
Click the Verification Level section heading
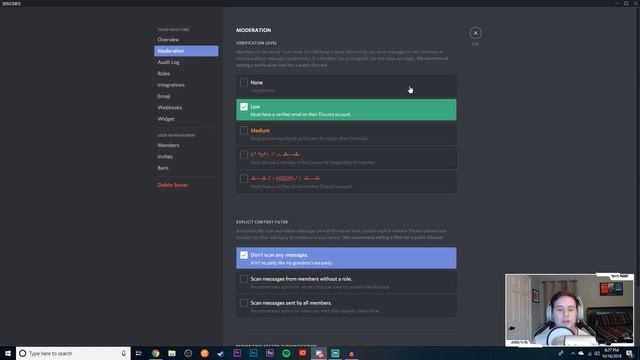(256, 43)
